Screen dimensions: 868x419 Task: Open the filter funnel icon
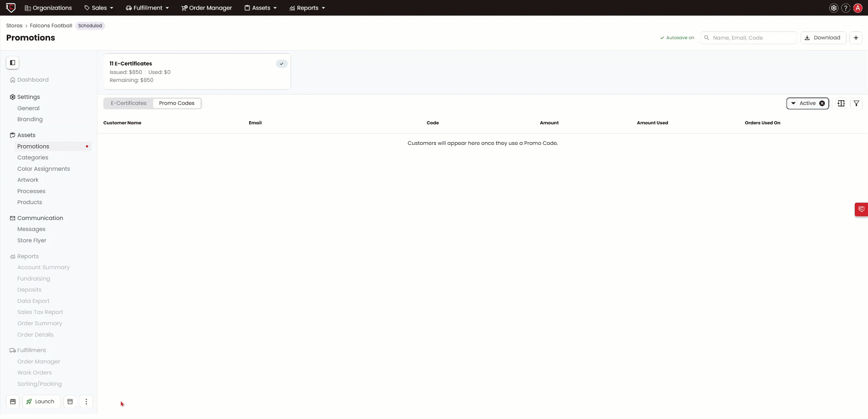coord(857,103)
